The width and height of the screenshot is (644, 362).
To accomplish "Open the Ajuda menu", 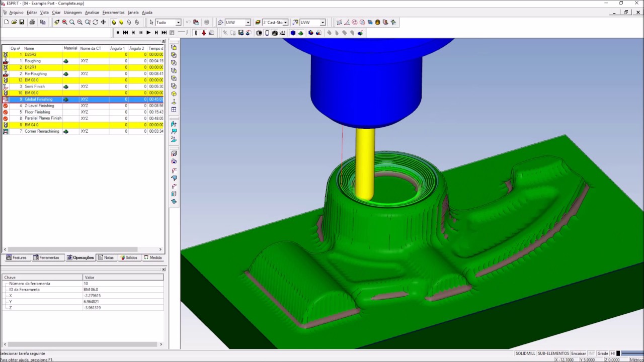I will pyautogui.click(x=147, y=12).
